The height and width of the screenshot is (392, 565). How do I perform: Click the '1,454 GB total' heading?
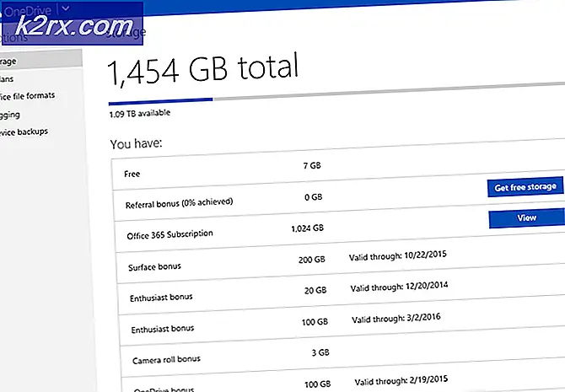coord(203,69)
